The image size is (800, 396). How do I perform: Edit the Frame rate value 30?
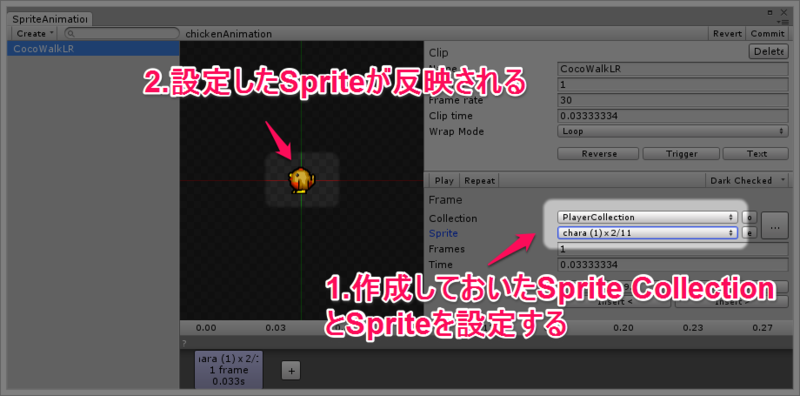click(673, 100)
